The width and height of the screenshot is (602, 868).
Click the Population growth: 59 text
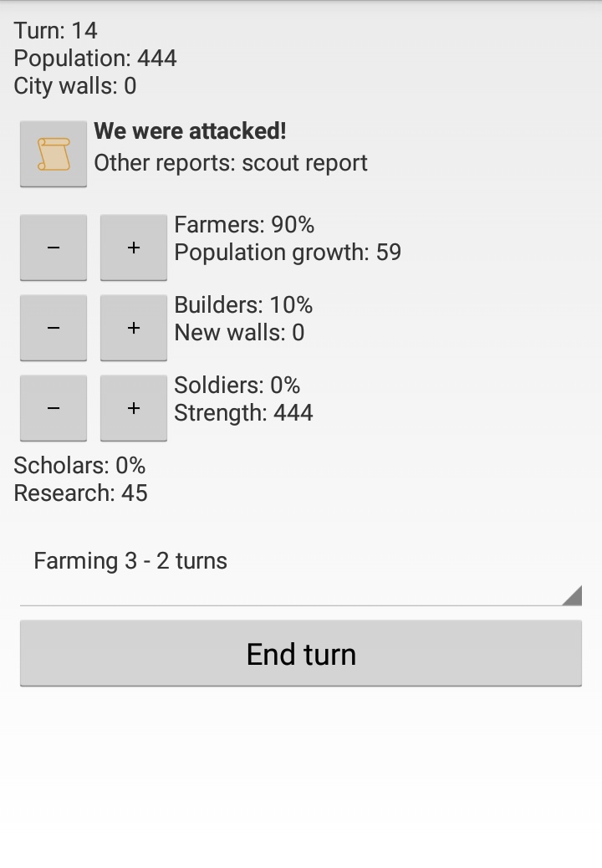coord(288,253)
